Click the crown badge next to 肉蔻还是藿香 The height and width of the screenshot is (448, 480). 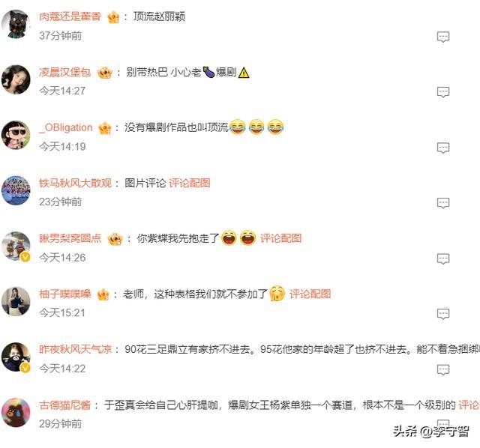[113, 17]
